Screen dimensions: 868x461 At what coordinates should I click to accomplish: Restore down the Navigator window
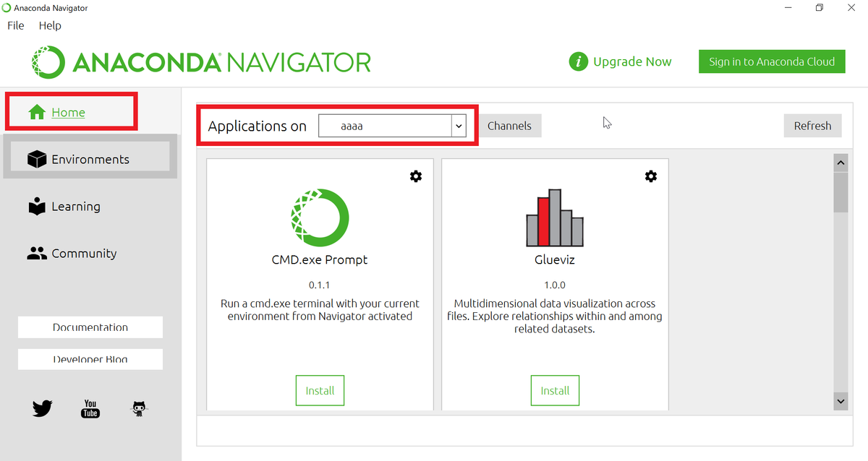click(x=820, y=7)
